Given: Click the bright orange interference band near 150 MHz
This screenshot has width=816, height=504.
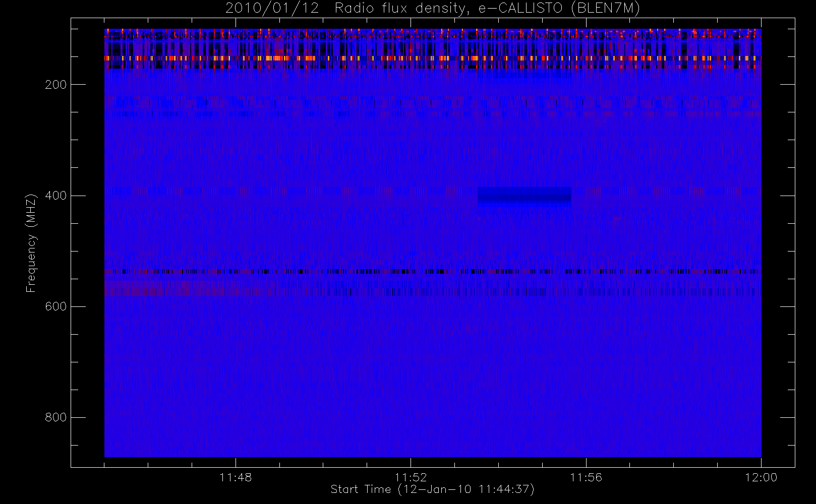Looking at the screenshot, I should tap(433, 58).
